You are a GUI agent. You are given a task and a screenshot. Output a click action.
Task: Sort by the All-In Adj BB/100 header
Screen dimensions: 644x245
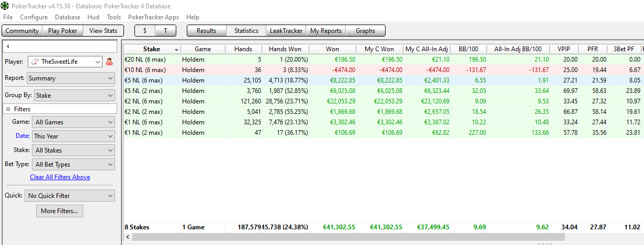pos(518,49)
